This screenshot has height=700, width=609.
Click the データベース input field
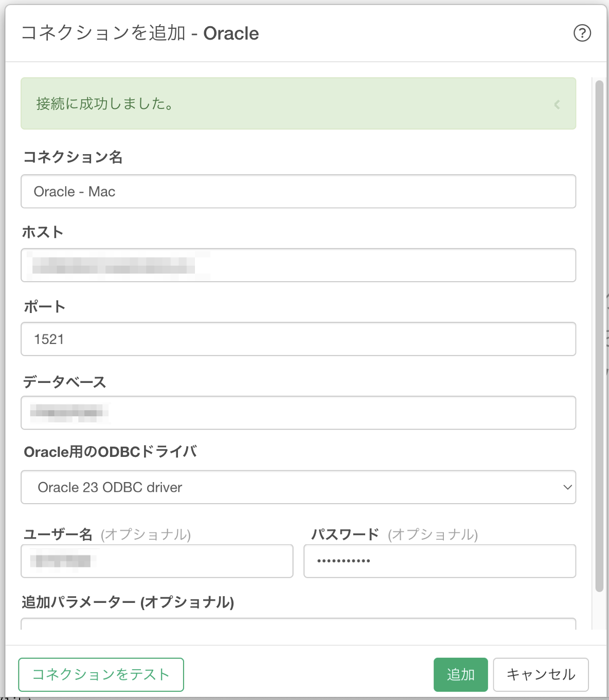pyautogui.click(x=298, y=413)
